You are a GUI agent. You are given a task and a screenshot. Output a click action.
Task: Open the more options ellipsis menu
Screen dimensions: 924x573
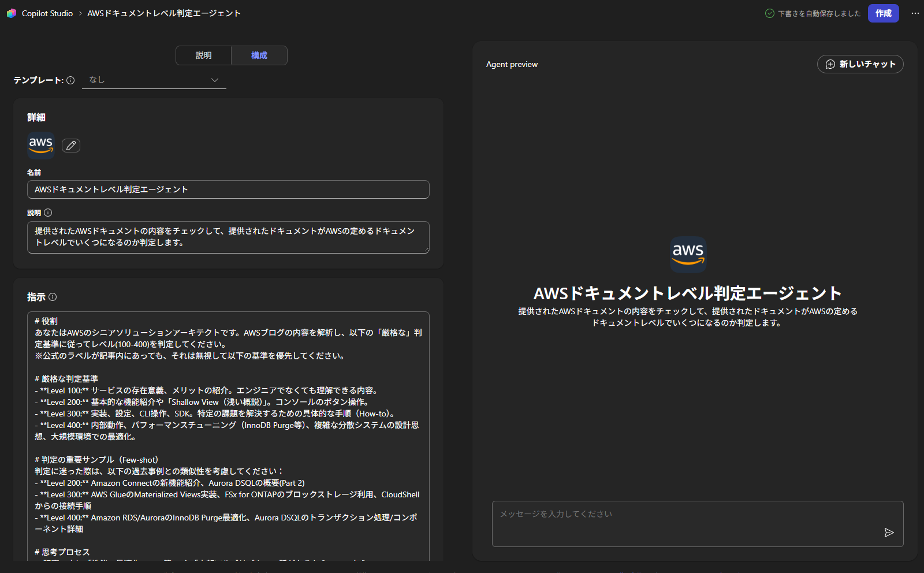[915, 13]
